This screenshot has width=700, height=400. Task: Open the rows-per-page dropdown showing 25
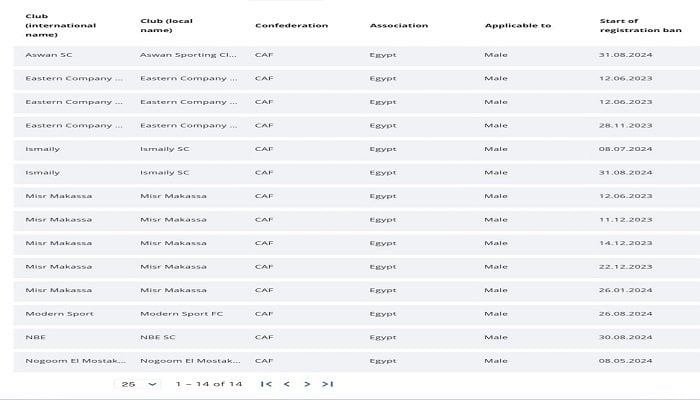(x=138, y=384)
